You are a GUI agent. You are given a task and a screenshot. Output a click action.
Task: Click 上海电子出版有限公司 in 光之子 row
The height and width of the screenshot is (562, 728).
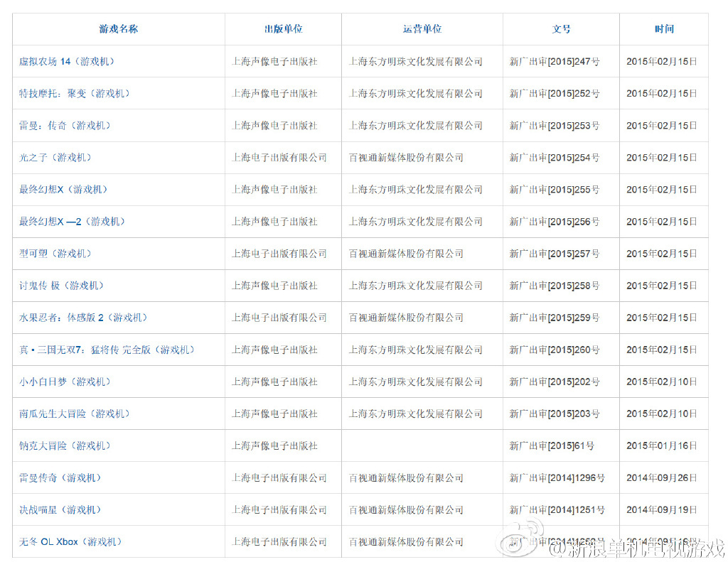click(279, 157)
